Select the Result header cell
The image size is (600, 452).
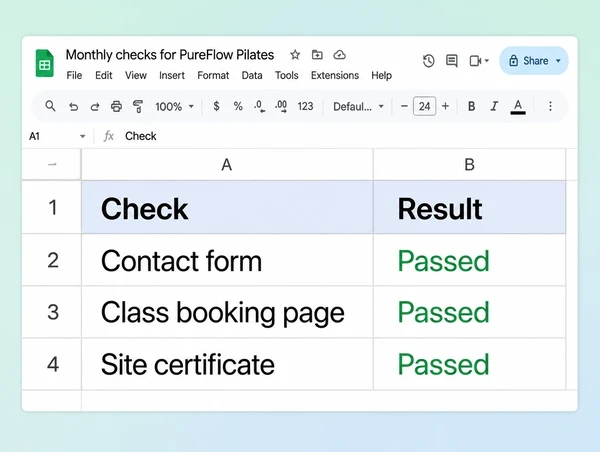pos(470,207)
